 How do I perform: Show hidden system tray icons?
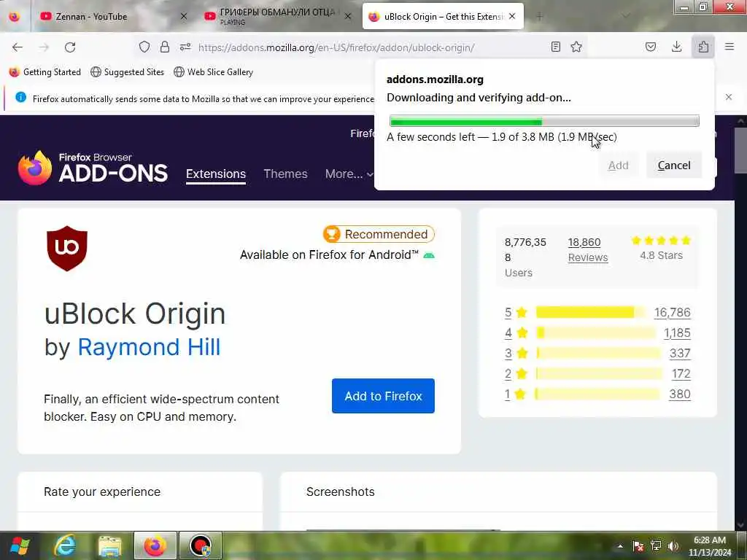point(620,546)
